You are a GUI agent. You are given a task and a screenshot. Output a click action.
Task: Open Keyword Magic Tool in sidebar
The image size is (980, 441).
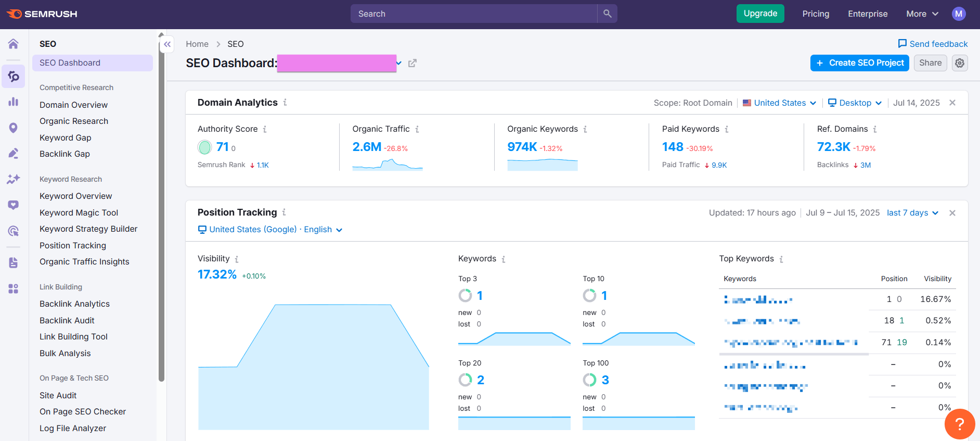click(x=79, y=212)
